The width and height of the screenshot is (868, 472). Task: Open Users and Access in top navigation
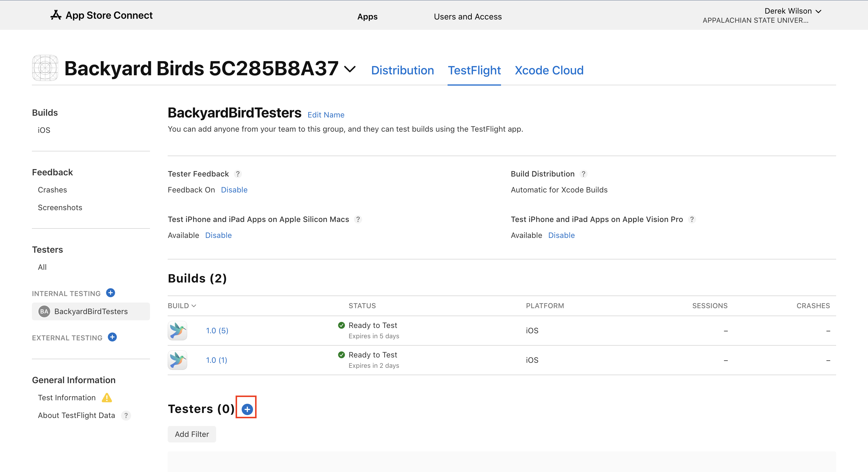467,17
